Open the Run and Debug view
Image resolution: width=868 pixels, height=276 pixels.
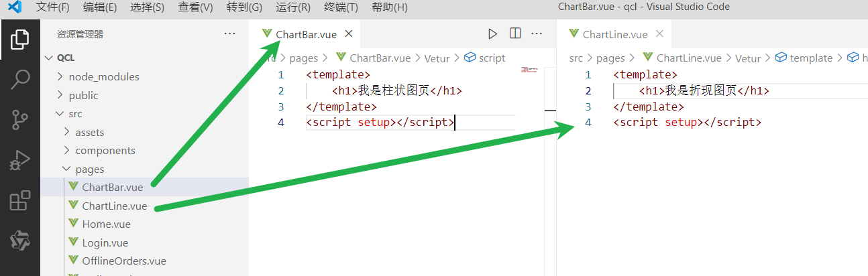(x=20, y=160)
